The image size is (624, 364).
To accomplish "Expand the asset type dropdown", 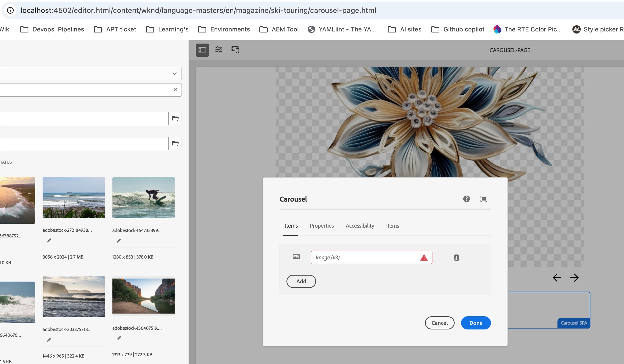I will click(175, 73).
